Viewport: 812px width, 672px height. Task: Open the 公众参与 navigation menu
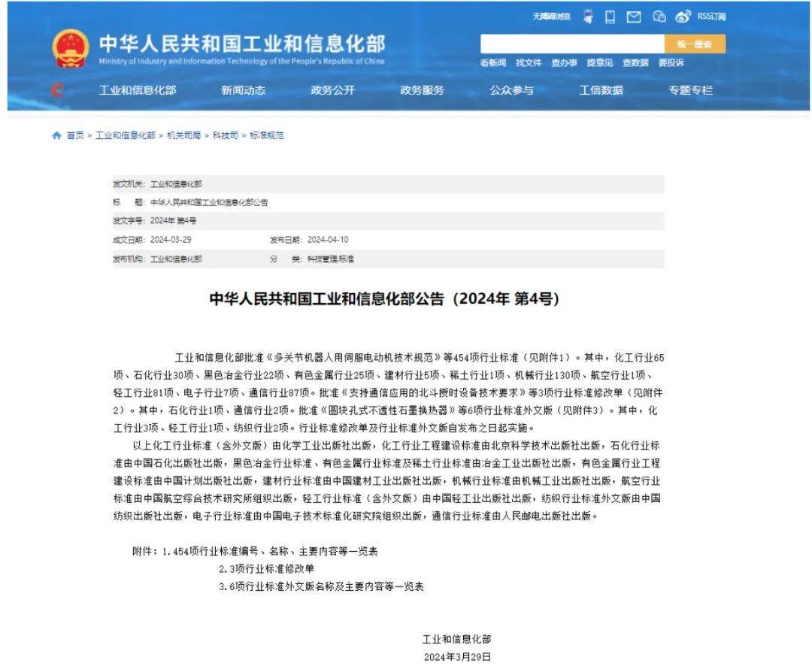coord(511,90)
